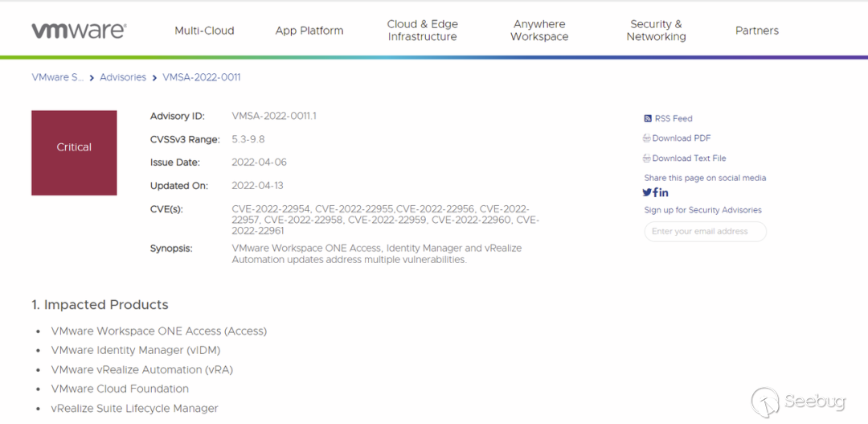
Task: Click the Synopsis: label
Action: tap(171, 249)
